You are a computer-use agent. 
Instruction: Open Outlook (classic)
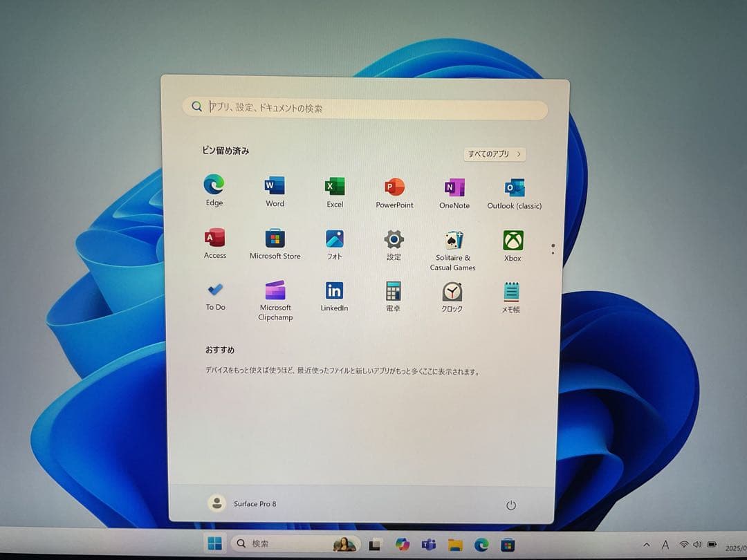click(x=513, y=185)
